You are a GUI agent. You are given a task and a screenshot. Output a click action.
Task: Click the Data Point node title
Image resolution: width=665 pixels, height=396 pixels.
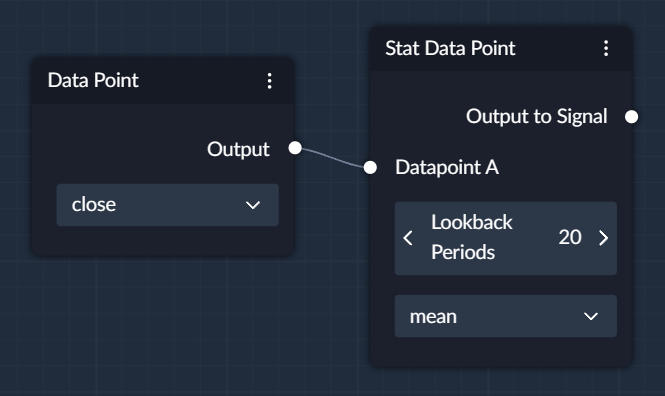pyautogui.click(x=93, y=80)
